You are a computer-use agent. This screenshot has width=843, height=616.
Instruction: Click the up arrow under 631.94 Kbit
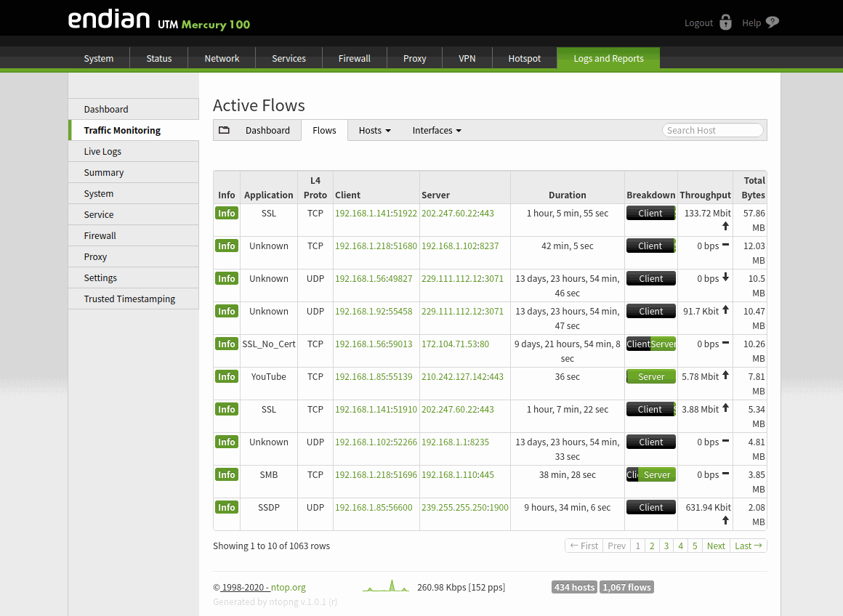click(x=725, y=520)
